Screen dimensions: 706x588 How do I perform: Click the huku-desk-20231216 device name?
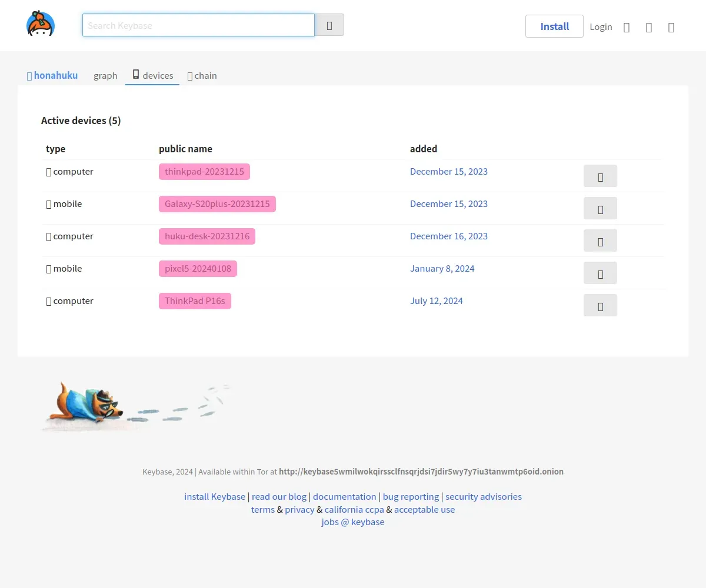pyautogui.click(x=207, y=236)
